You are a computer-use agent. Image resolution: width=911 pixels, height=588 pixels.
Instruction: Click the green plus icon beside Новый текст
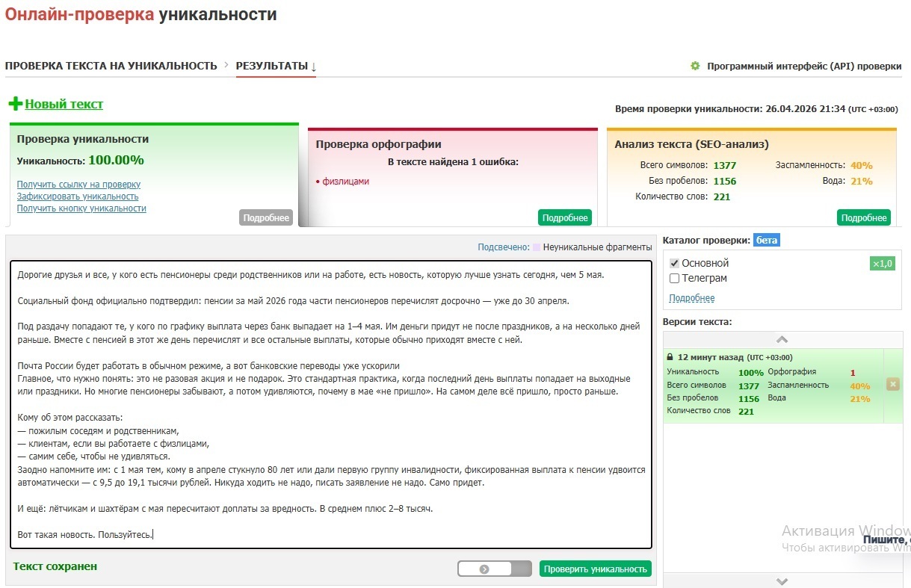(15, 104)
